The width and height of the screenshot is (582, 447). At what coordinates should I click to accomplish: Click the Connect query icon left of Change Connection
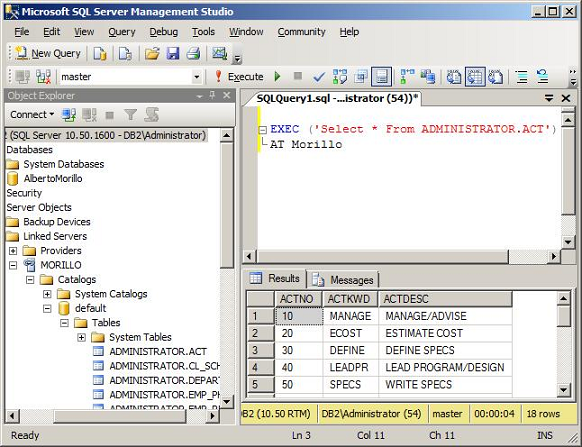[23, 77]
